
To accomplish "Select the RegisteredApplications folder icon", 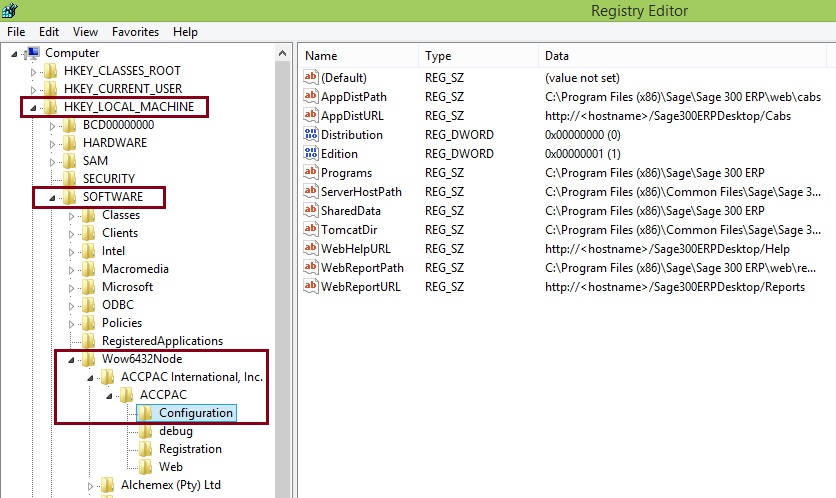I will click(x=89, y=340).
